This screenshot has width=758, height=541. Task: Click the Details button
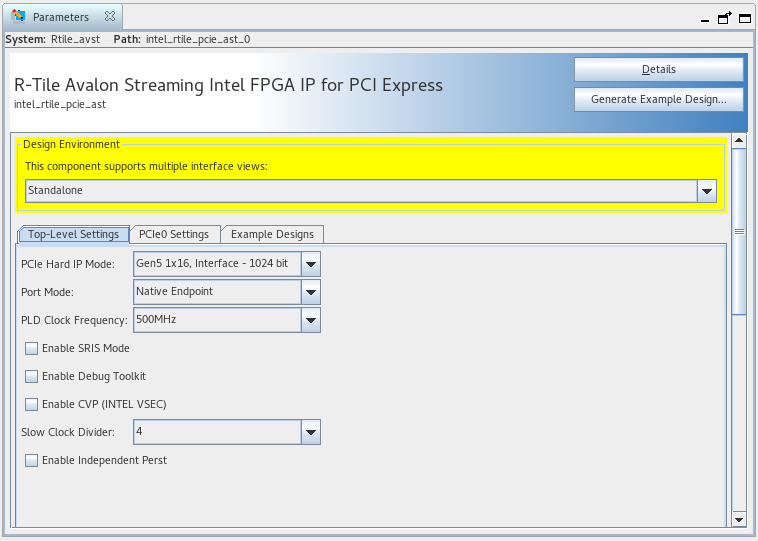(658, 70)
